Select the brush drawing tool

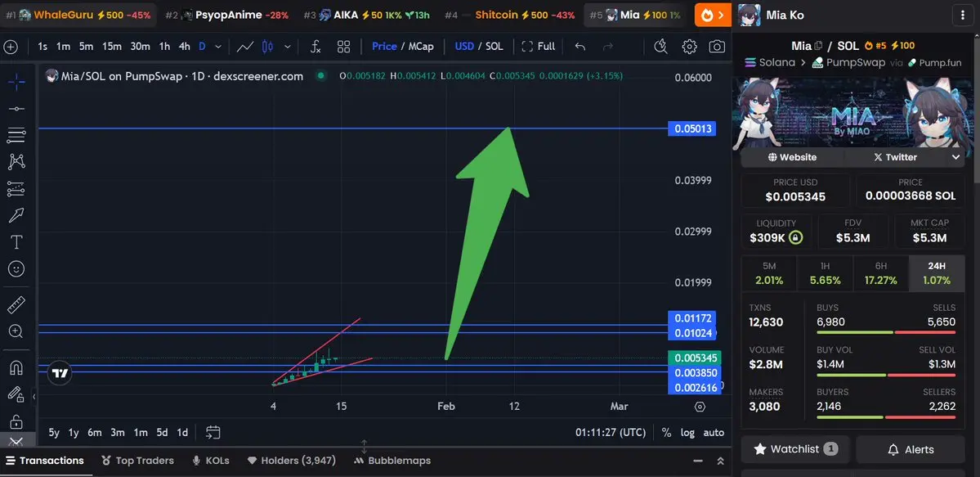point(16,215)
